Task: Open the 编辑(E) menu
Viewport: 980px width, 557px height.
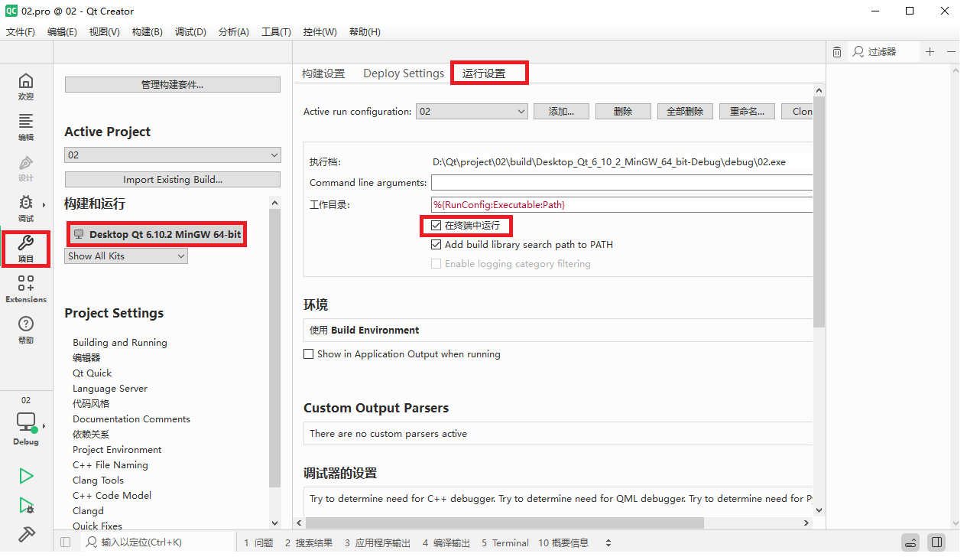Action: pos(62,32)
